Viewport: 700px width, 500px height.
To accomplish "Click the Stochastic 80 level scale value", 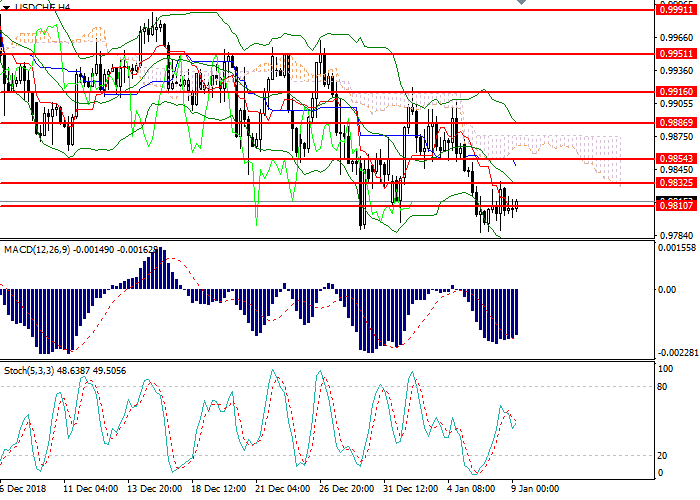I will tap(662, 386).
